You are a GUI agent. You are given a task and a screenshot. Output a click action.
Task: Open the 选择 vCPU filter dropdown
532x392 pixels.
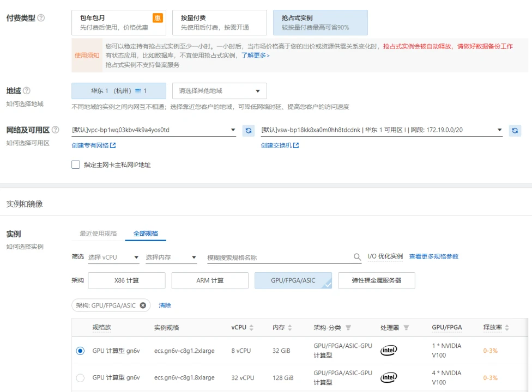[x=113, y=258]
